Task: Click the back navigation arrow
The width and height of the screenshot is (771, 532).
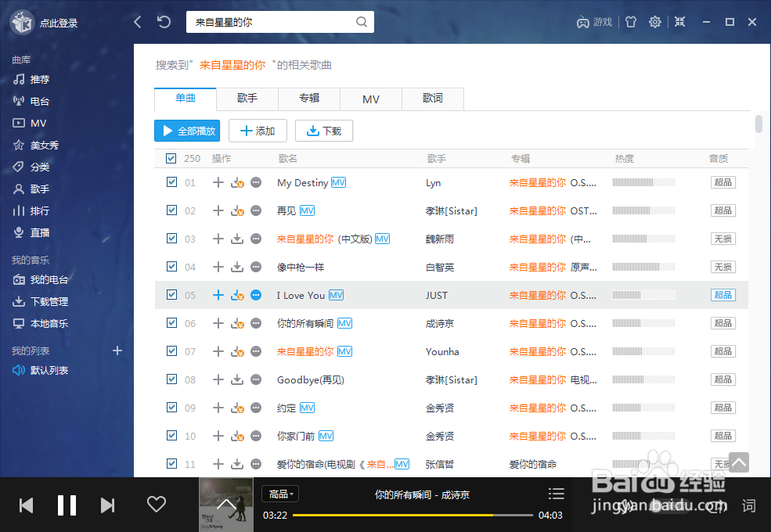Action: (x=138, y=22)
